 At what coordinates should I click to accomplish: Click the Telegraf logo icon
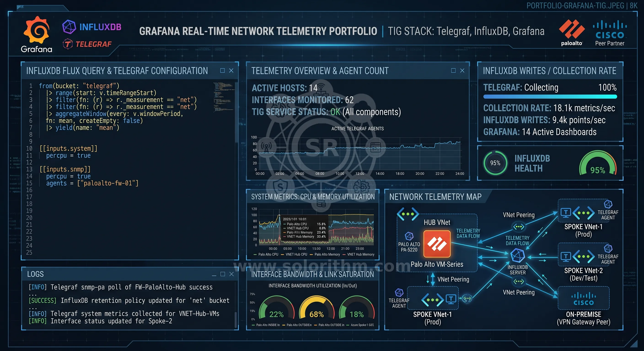click(x=67, y=44)
